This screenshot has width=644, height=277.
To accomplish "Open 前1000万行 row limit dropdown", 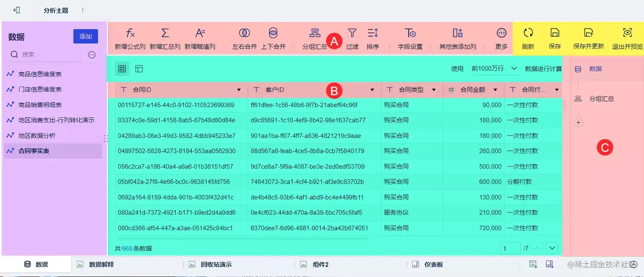I will click(494, 69).
